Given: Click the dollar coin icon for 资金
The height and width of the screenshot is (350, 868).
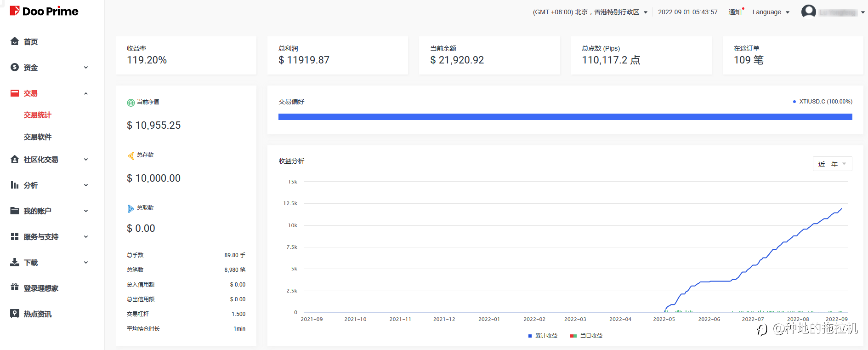Looking at the screenshot, I should tap(15, 67).
